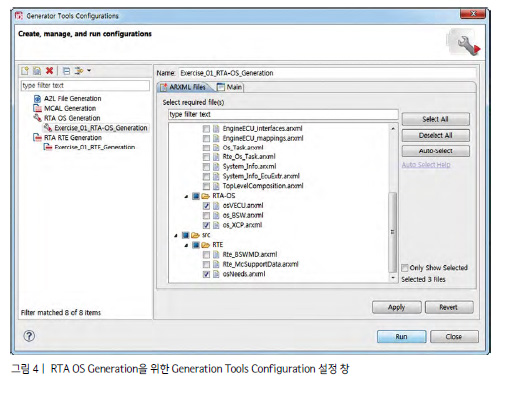Click the RTA RTE Generation icon
The width and height of the screenshot is (522, 400).
tap(37, 137)
